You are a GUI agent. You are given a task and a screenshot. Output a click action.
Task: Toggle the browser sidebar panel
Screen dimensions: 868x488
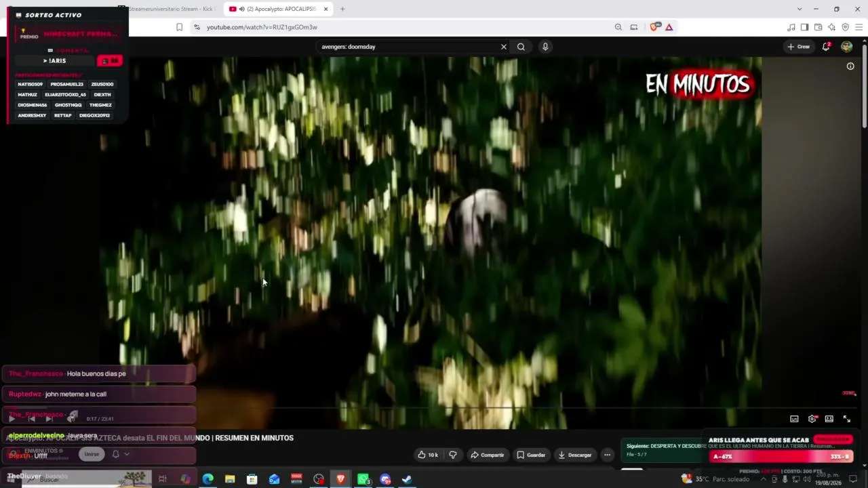pyautogui.click(x=805, y=27)
